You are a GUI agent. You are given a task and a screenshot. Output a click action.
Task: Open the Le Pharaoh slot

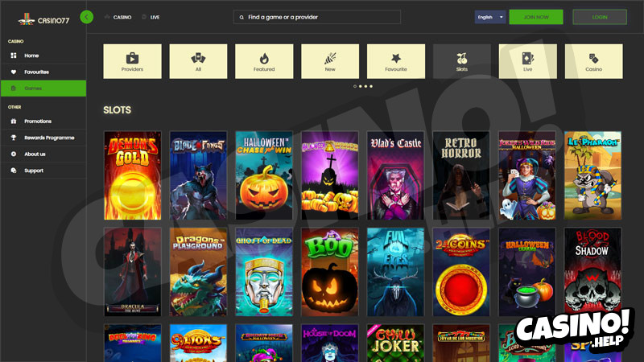point(592,175)
